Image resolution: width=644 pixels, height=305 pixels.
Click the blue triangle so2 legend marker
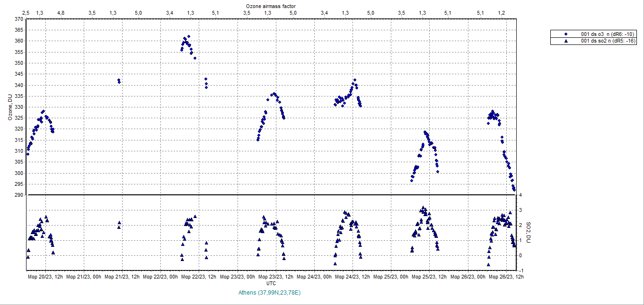(x=565, y=41)
